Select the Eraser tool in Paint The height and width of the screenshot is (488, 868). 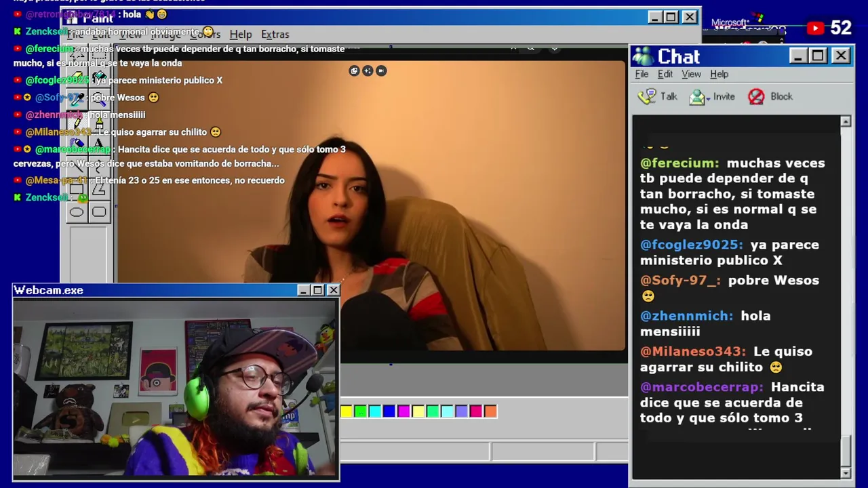(76, 76)
